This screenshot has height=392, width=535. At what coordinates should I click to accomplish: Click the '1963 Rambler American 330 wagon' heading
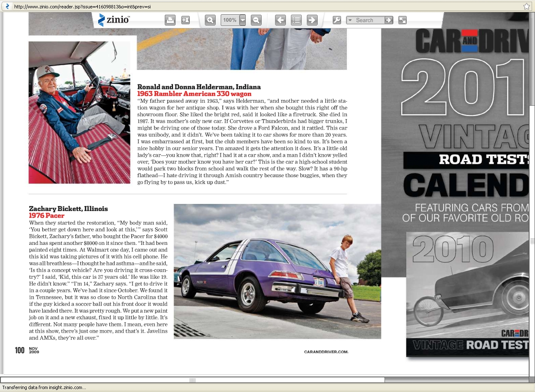[194, 94]
